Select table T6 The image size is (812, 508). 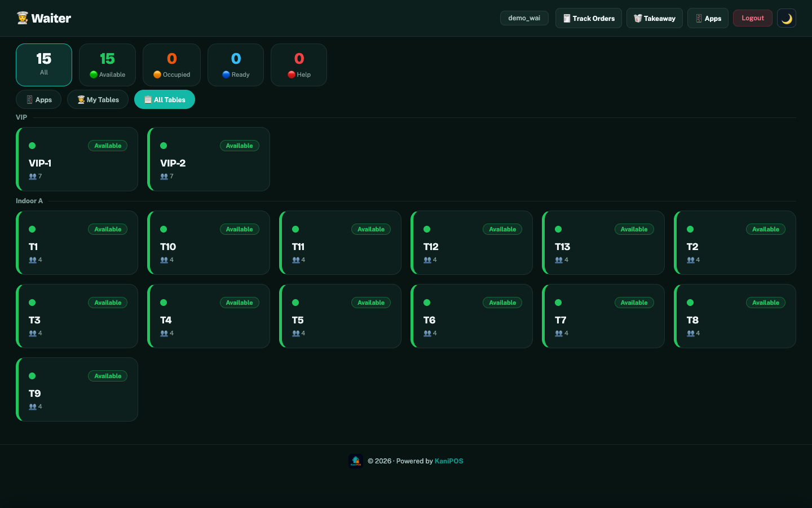point(471,316)
